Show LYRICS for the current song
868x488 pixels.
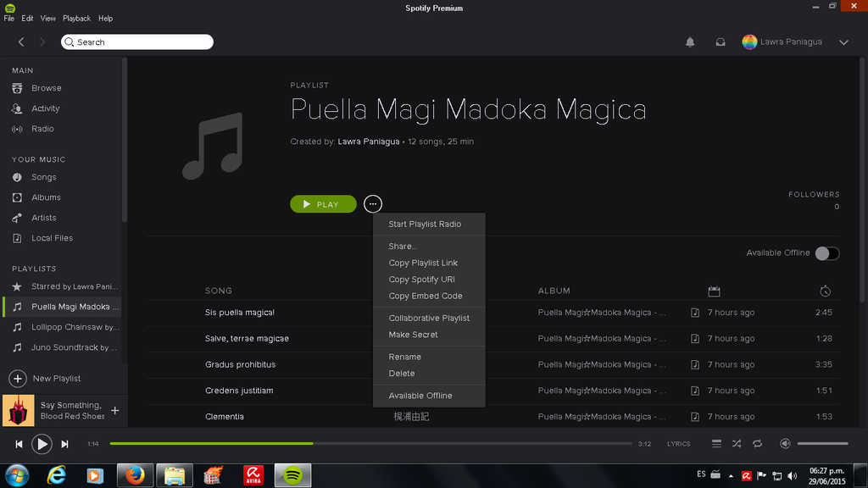(x=679, y=444)
